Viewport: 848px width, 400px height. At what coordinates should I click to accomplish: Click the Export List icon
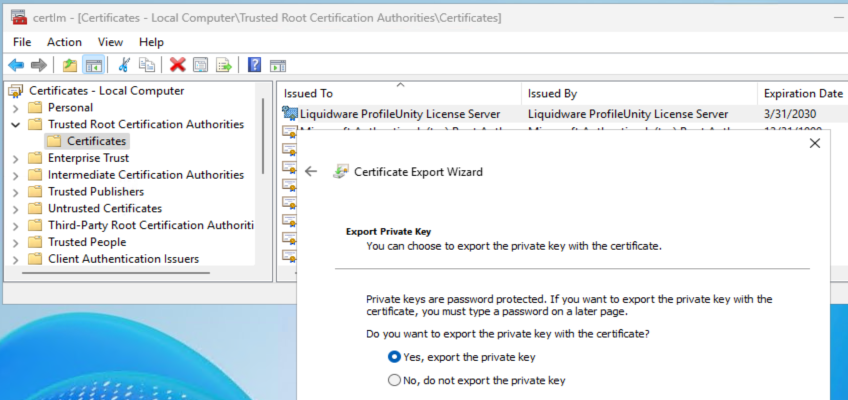(224, 65)
